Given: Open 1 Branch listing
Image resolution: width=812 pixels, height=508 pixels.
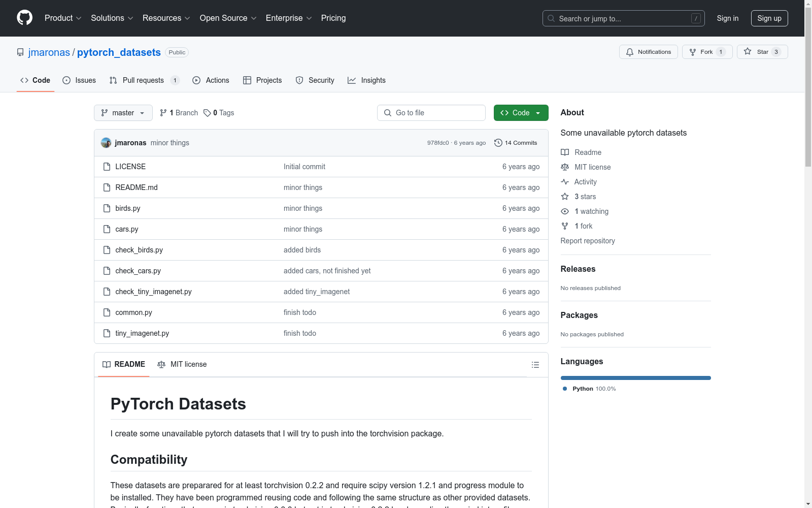Looking at the screenshot, I should [179, 113].
